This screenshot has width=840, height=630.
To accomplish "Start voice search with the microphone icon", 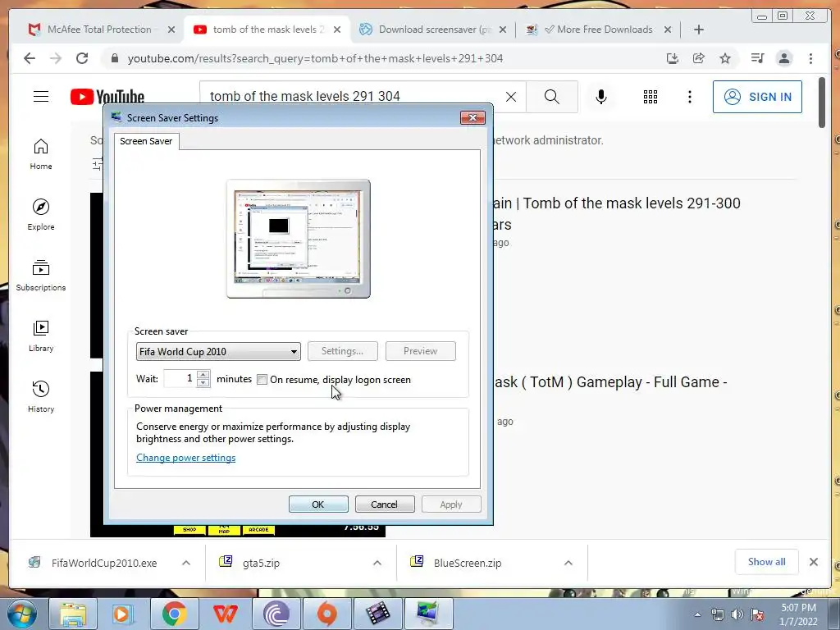I will click(x=601, y=97).
